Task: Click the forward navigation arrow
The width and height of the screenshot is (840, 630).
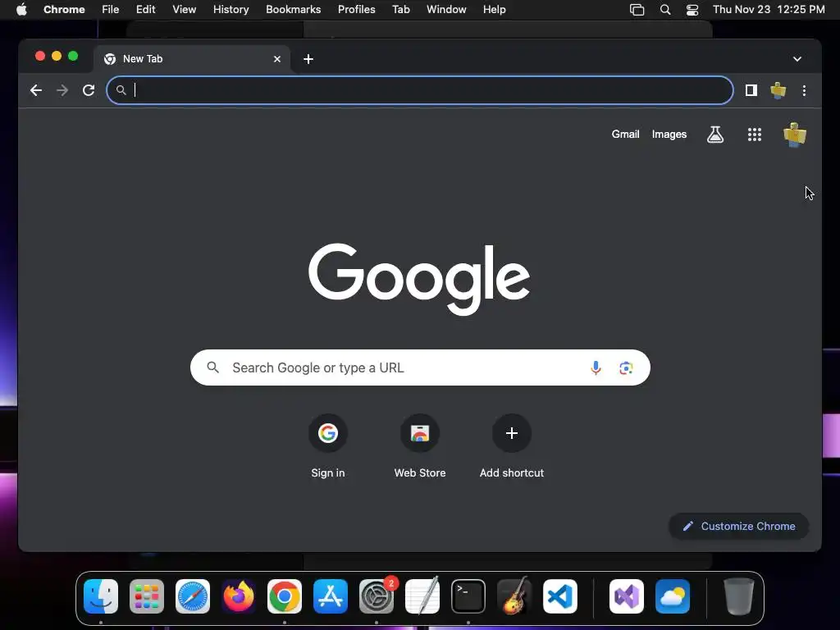Action: pos(62,90)
